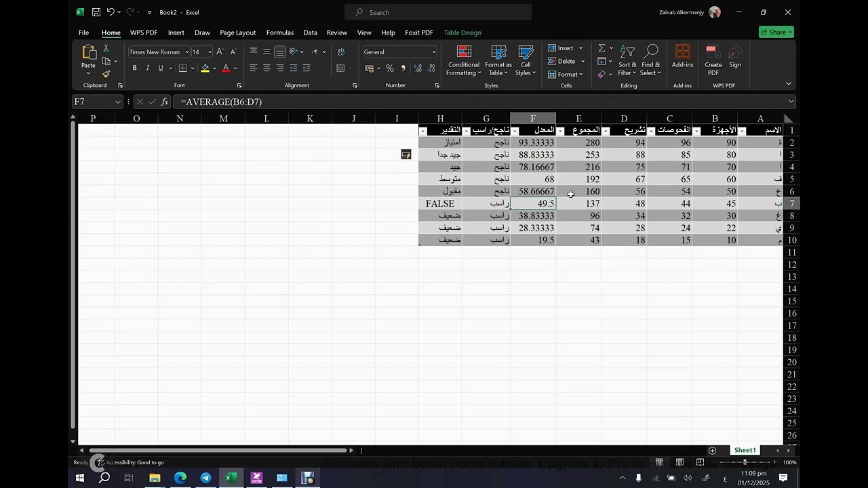Click the Delete cells button

pyautogui.click(x=566, y=61)
